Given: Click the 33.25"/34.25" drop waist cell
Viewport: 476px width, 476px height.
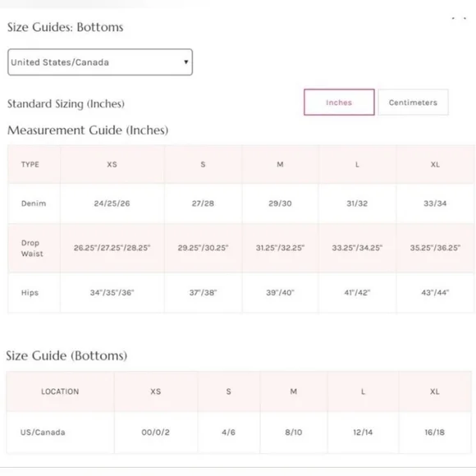Looking at the screenshot, I should (357, 248).
